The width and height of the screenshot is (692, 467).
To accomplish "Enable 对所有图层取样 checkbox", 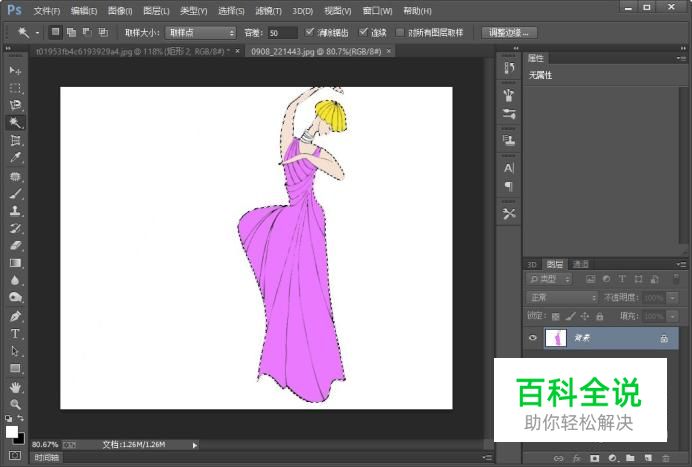I will 401,32.
